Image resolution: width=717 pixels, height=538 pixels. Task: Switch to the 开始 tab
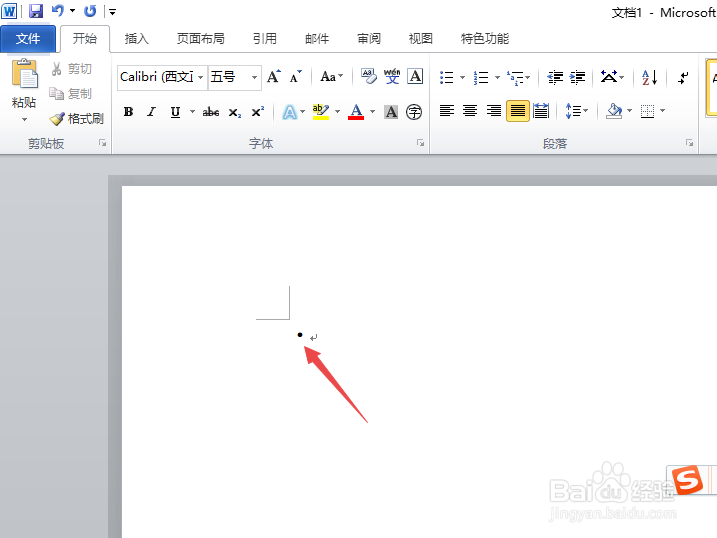point(85,39)
